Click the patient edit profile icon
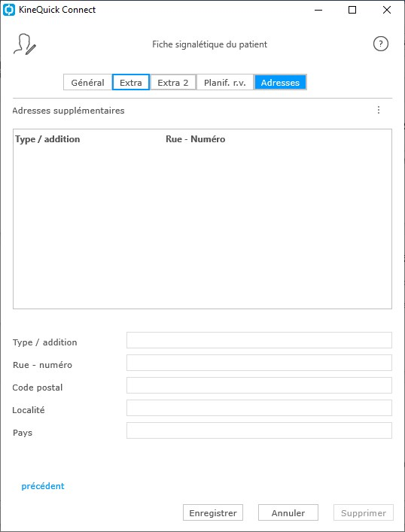Image resolution: width=405 pixels, height=532 pixels. 24,44
